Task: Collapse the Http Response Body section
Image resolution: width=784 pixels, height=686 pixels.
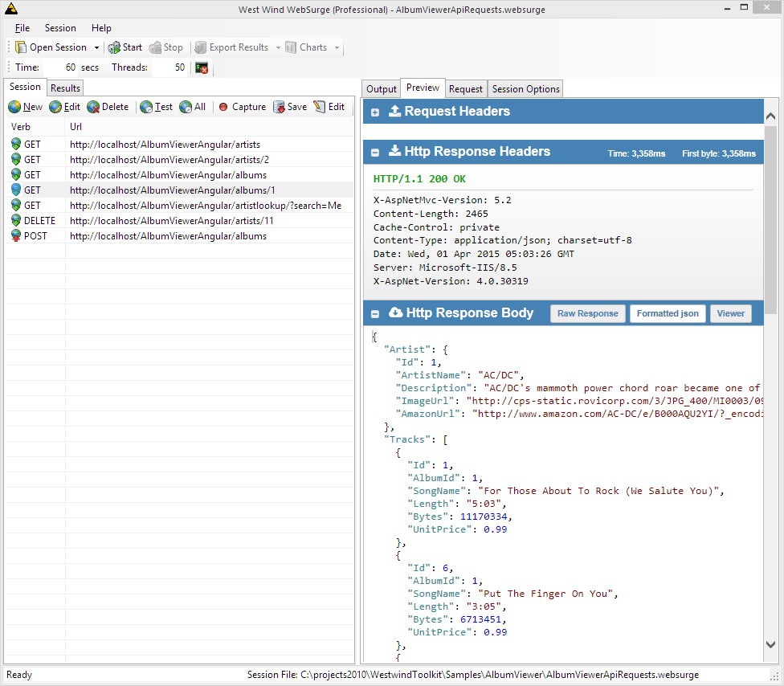Action: pyautogui.click(x=375, y=313)
